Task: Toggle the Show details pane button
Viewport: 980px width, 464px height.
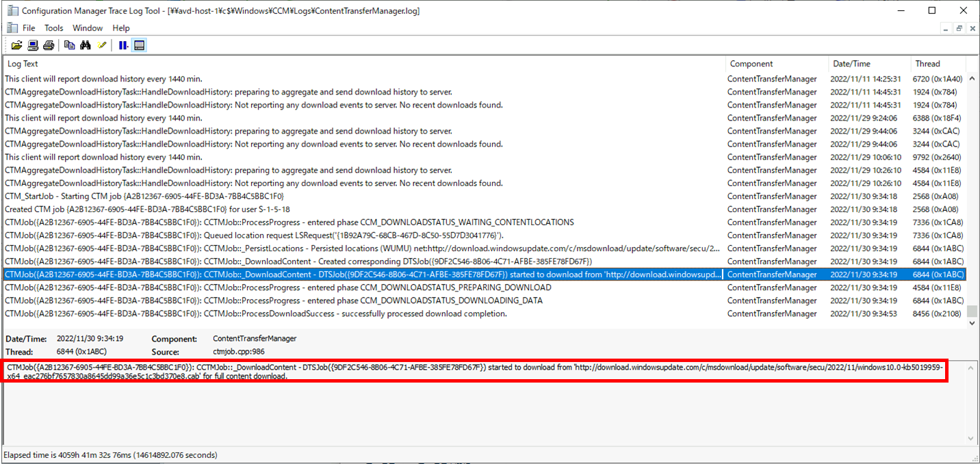Action: tap(139, 45)
